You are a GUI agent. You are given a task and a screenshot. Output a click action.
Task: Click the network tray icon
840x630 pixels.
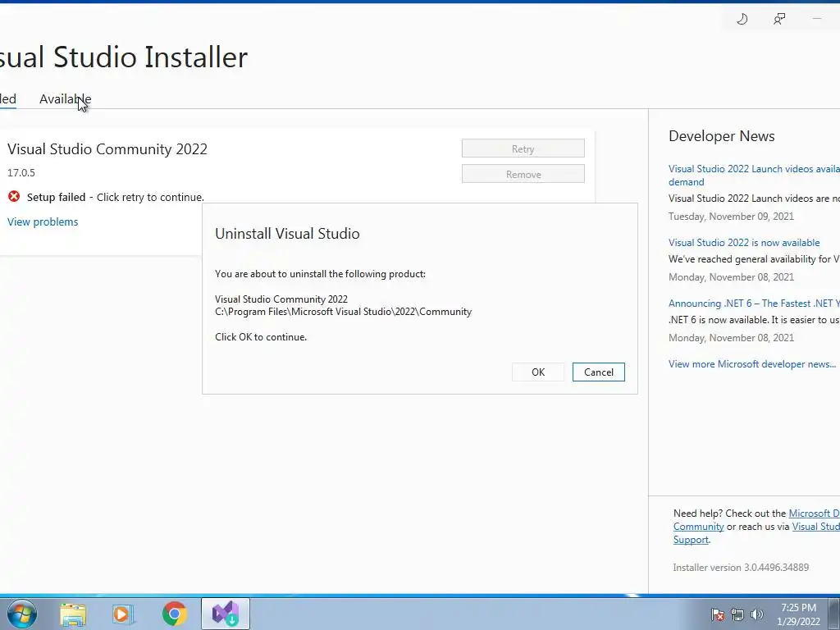pos(737,614)
